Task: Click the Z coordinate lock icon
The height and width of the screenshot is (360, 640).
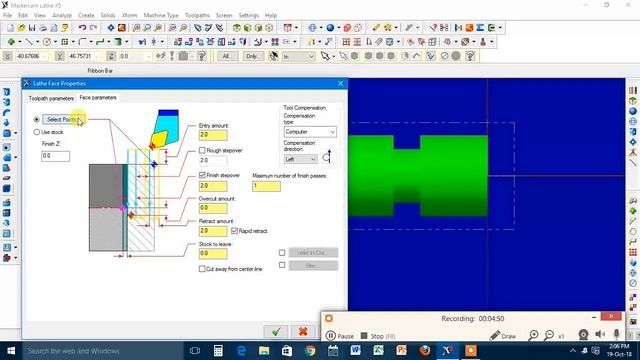Action: click(111, 56)
